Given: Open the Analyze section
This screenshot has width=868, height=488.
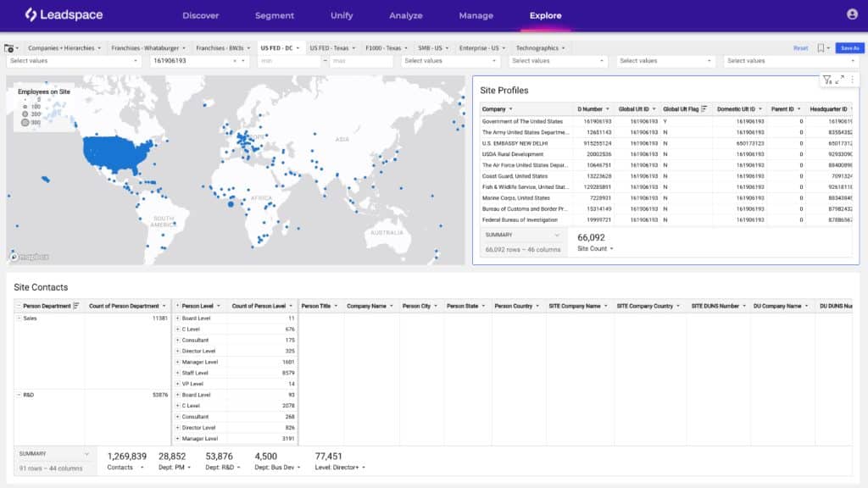Looking at the screenshot, I should (x=406, y=15).
